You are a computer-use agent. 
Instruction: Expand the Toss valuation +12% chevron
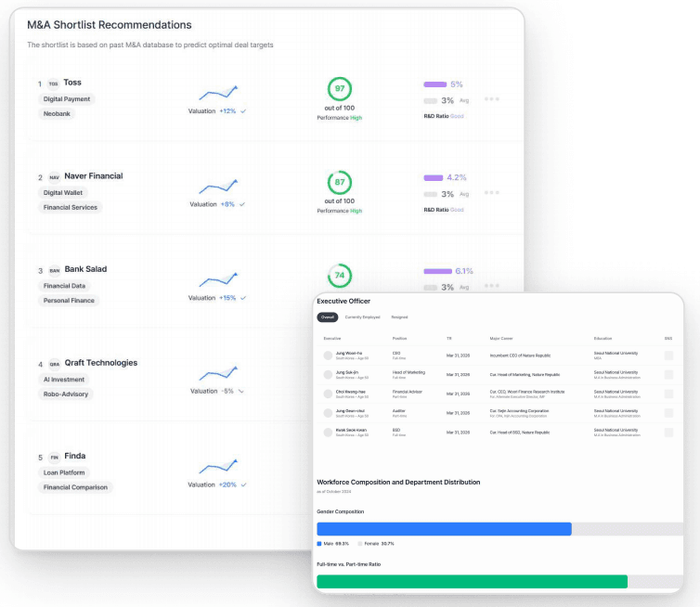(243, 111)
